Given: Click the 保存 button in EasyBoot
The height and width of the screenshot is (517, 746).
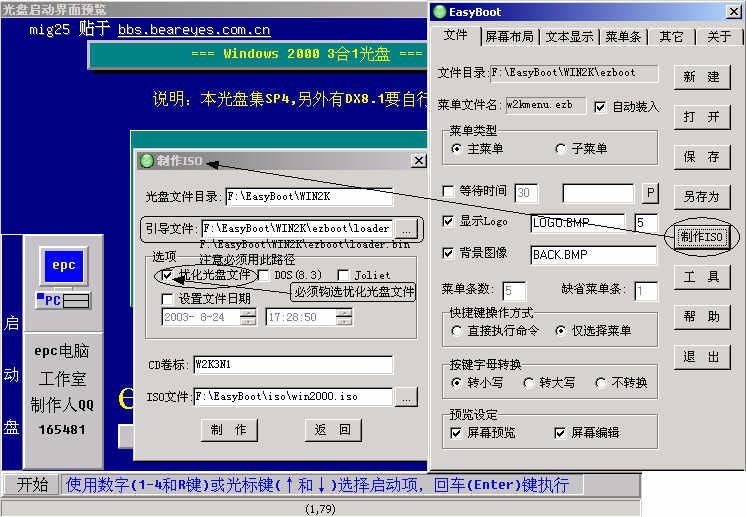Looking at the screenshot, I should pos(701,156).
